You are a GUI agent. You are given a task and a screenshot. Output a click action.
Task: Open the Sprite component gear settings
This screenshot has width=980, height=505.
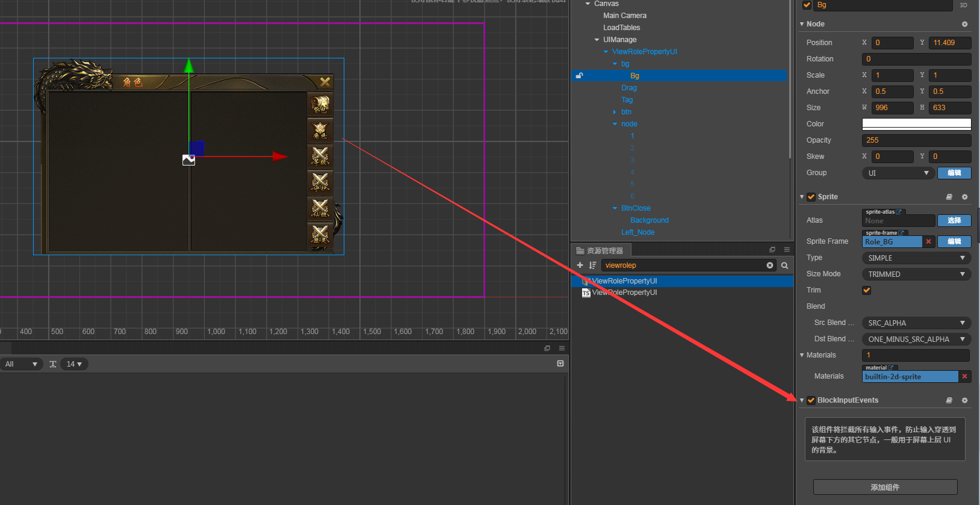point(964,197)
